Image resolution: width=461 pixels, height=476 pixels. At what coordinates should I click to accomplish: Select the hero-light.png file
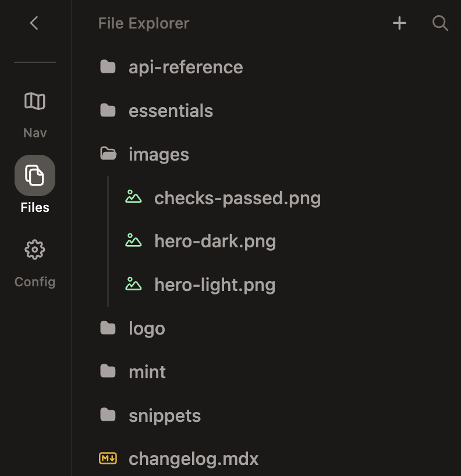(215, 285)
